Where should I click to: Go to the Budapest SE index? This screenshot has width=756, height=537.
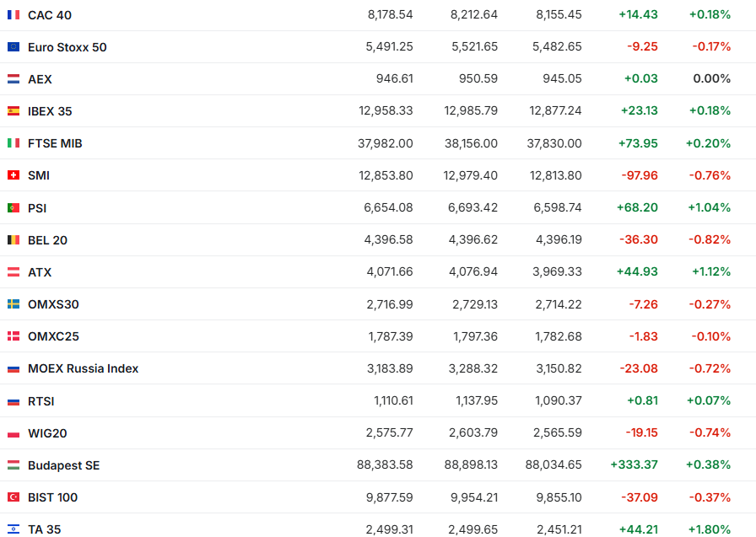click(63, 465)
